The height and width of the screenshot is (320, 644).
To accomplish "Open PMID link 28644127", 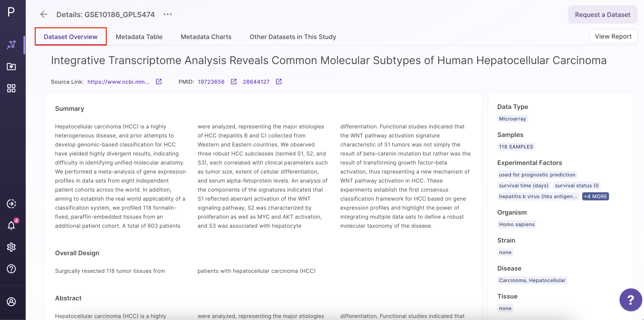I will 256,82.
